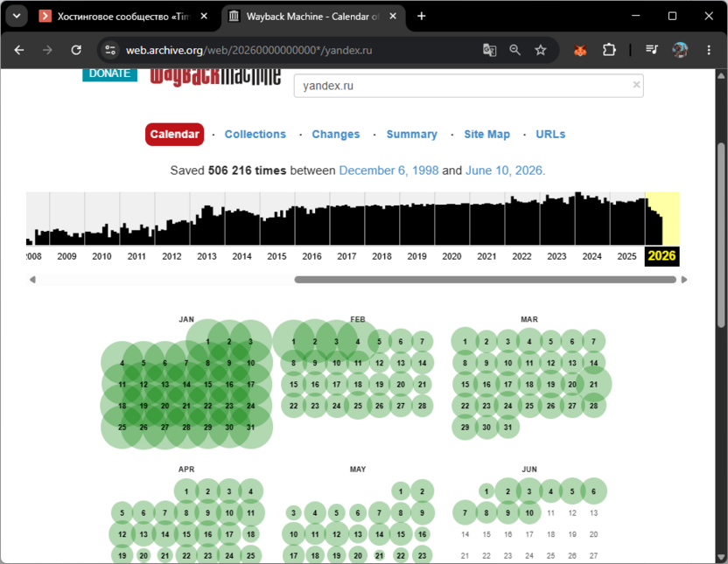728x564 pixels.
Task: Click the vertical page scrollbar thumb
Action: [x=721, y=235]
